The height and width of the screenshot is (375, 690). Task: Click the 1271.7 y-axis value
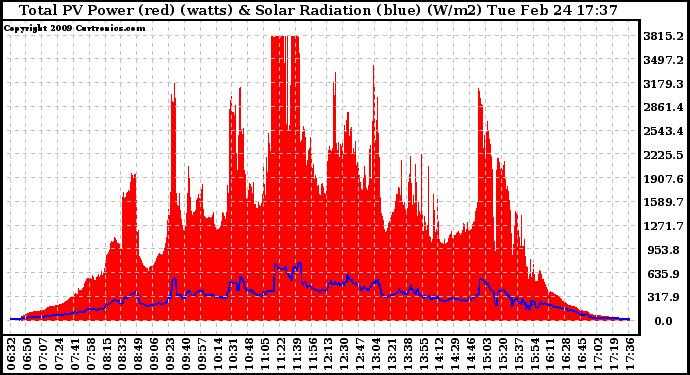tap(663, 226)
